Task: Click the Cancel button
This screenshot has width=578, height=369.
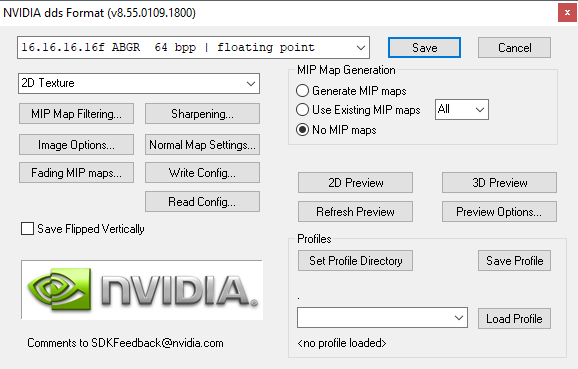Action: pyautogui.click(x=514, y=48)
